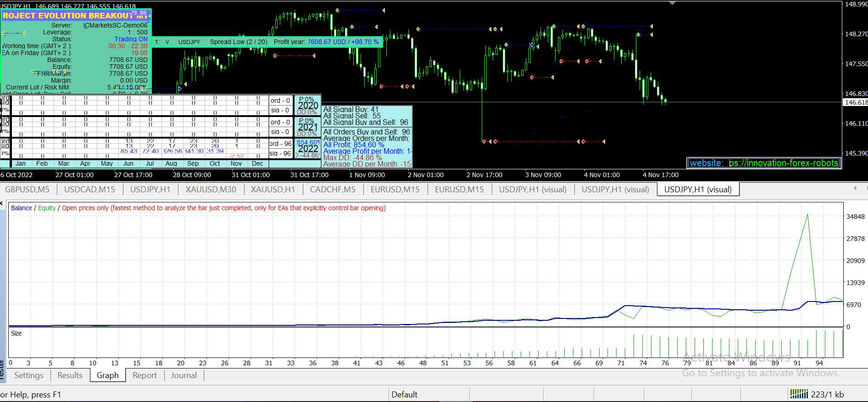Viewport: 868px width, 402px height.
Task: Select the tester Graph tab
Action: tap(108, 375)
